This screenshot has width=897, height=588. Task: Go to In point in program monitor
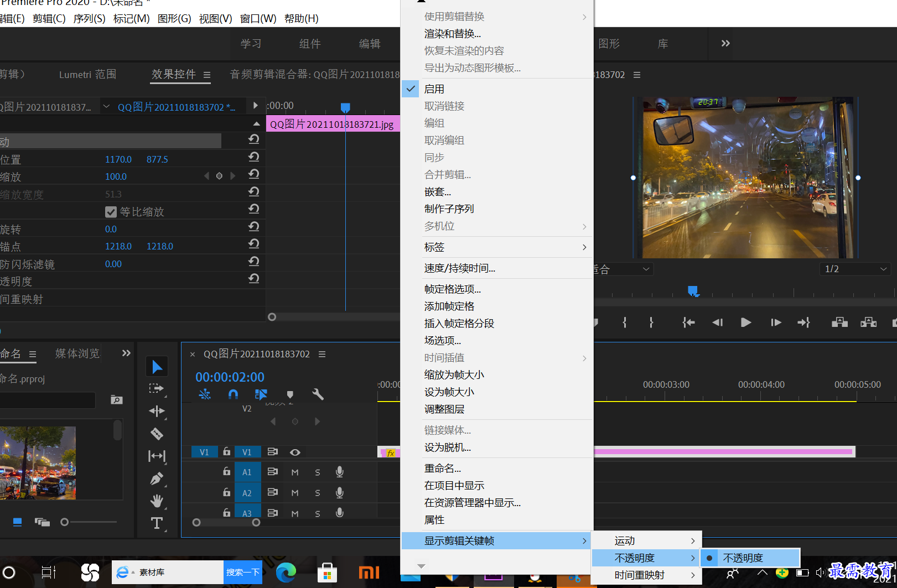click(x=688, y=322)
